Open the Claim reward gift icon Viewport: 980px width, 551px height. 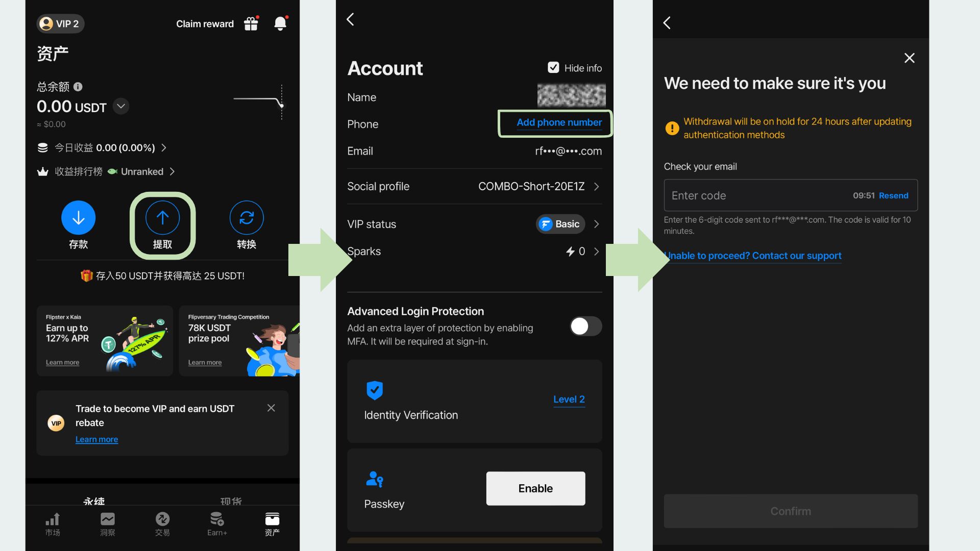click(x=251, y=23)
